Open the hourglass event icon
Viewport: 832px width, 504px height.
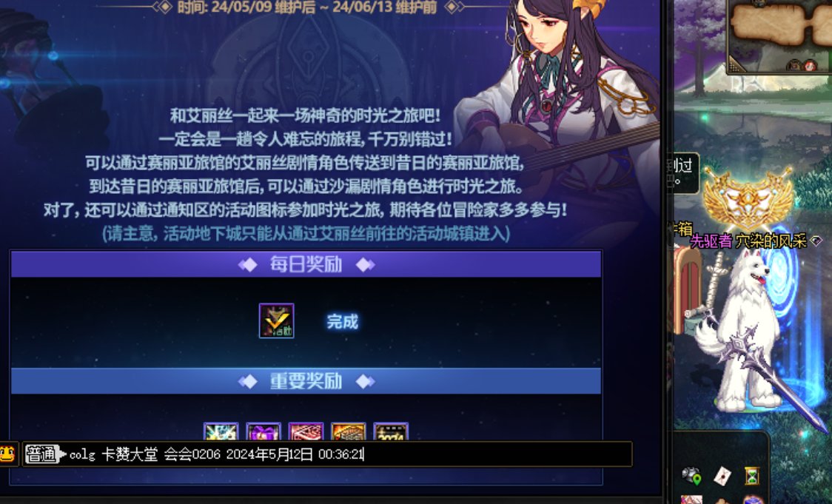click(751, 477)
